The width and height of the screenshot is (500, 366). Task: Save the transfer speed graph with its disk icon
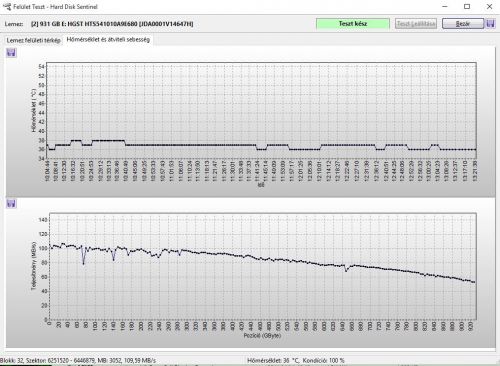tap(11, 203)
